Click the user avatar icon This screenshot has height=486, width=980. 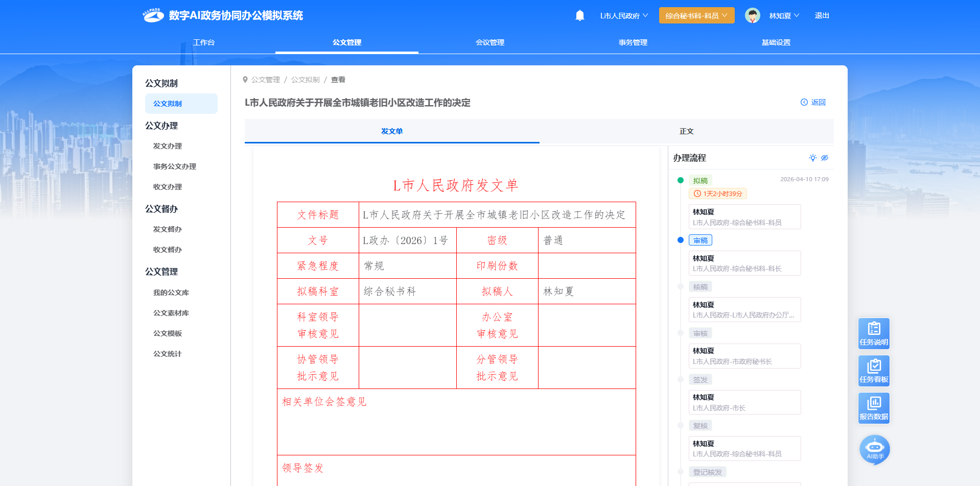[752, 15]
